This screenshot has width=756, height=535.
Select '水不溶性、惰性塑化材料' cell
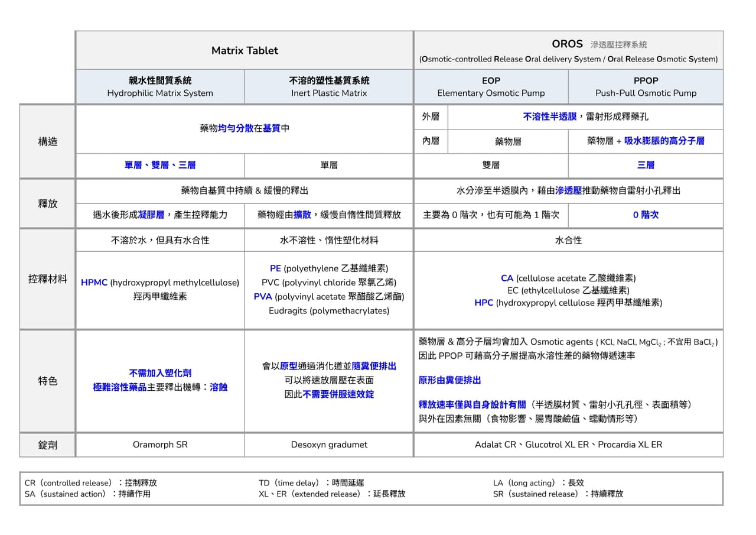point(329,241)
